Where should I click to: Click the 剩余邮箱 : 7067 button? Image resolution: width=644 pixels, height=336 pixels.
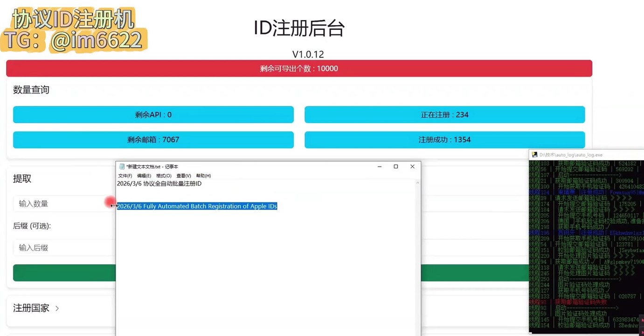pyautogui.click(x=153, y=140)
